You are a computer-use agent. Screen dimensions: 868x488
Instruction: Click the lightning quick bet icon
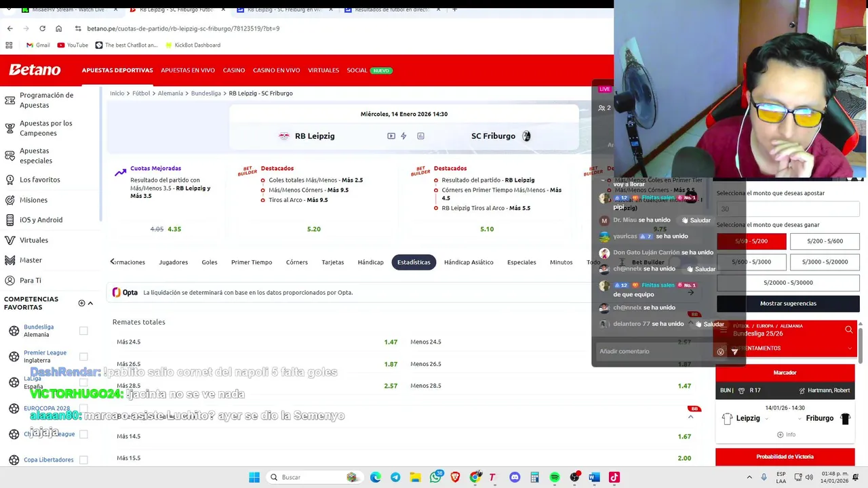point(403,136)
